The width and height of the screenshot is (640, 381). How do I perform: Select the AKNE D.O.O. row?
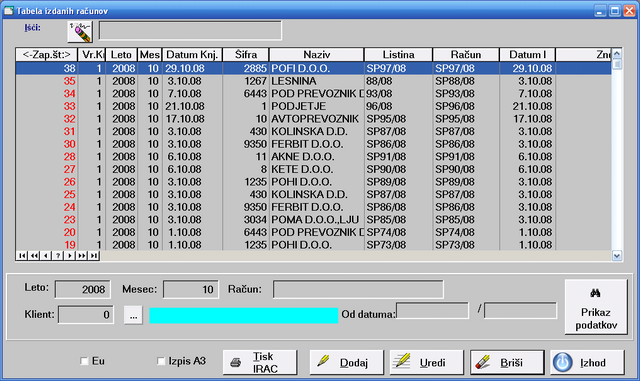313,156
